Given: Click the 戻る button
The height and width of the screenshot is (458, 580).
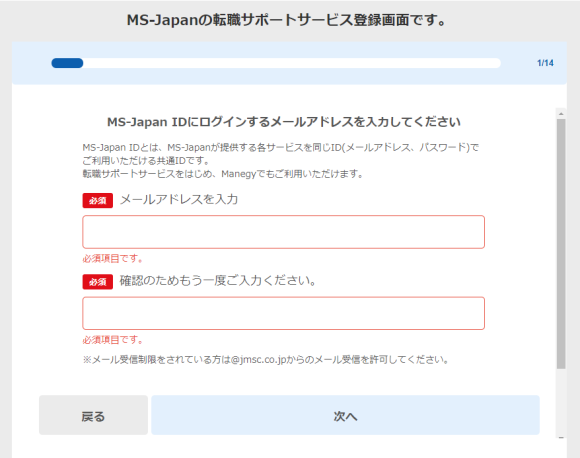Looking at the screenshot, I should click(93, 415).
